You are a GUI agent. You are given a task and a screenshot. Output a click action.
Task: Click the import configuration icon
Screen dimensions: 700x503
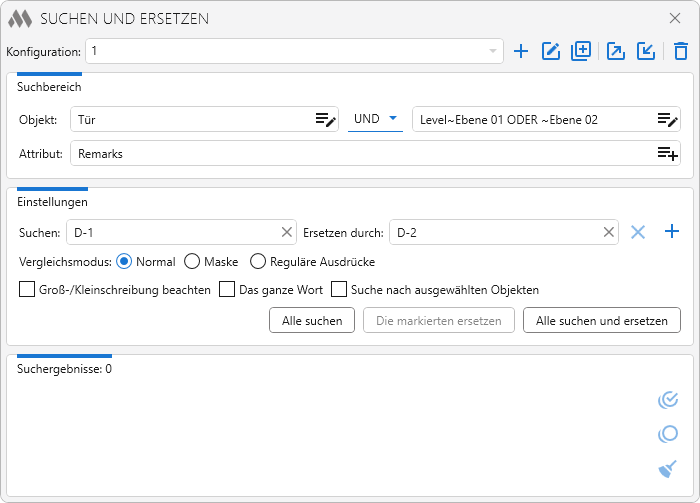tap(646, 51)
